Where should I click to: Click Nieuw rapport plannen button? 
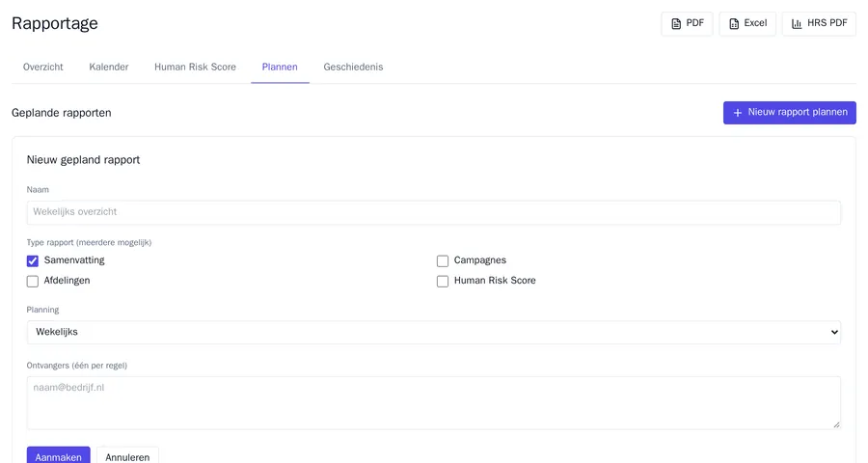789,113
